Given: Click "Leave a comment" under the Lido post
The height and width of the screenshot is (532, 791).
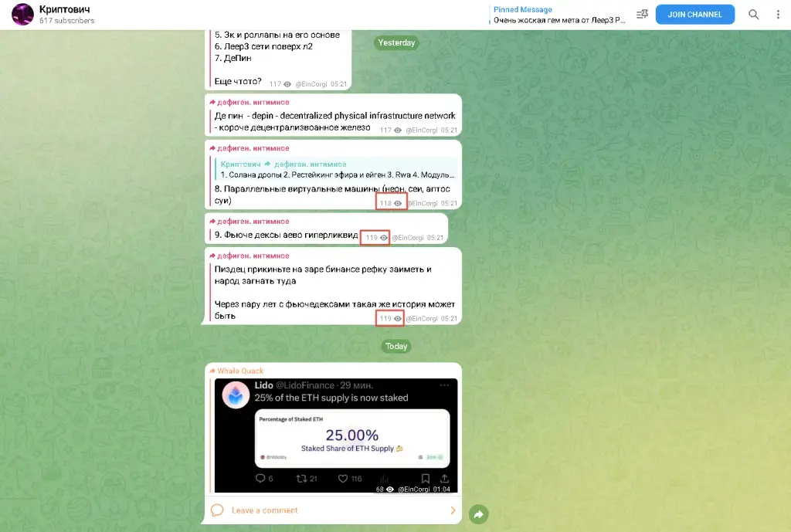Looking at the screenshot, I should point(265,510).
